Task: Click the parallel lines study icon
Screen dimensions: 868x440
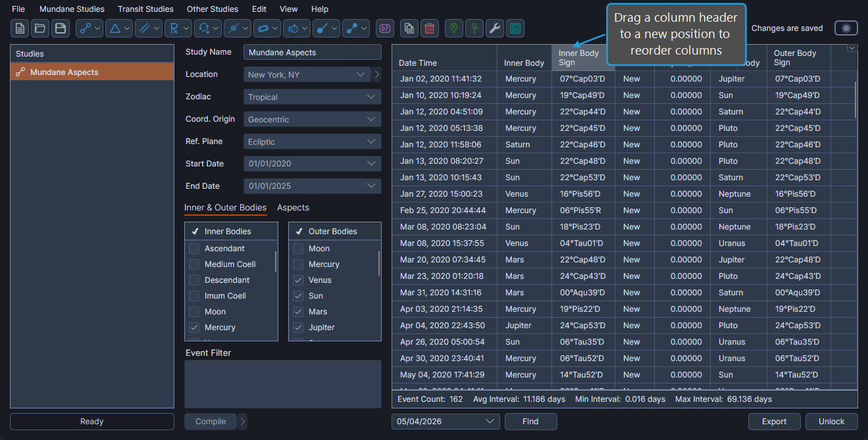Action: click(x=144, y=28)
